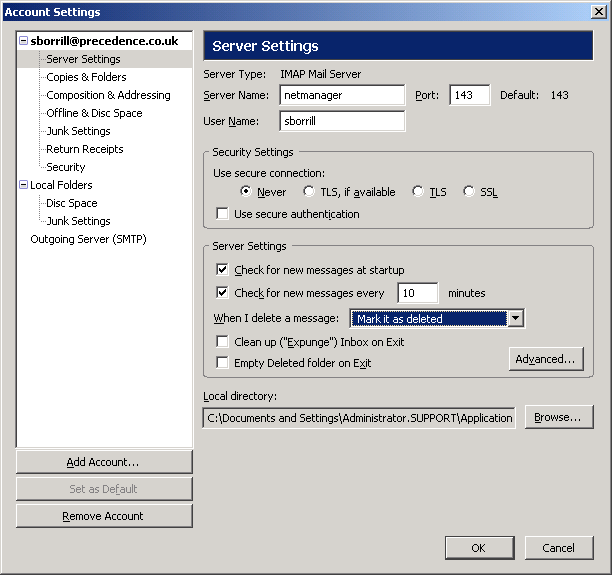612x575 pixels.
Task: Open Copies & Folders settings
Action: click(x=86, y=77)
